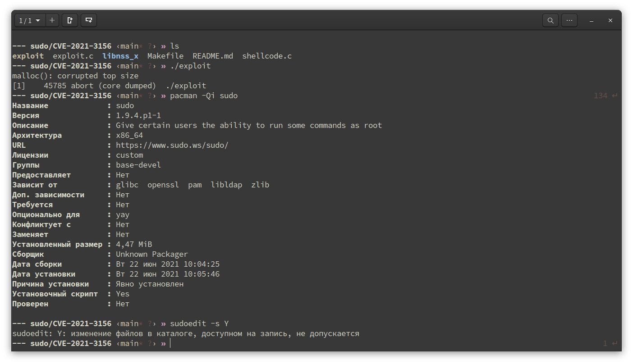Click the libnss_x directory name
The image size is (633, 364).
[x=120, y=56]
